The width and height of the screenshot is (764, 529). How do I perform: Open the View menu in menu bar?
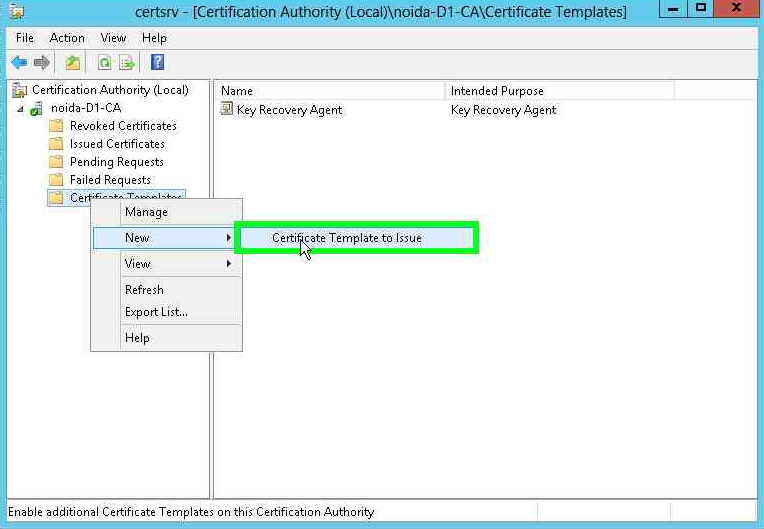click(x=113, y=38)
